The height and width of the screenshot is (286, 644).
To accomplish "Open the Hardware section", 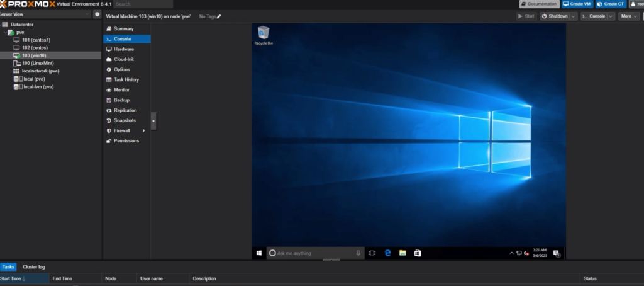I will tap(126, 49).
